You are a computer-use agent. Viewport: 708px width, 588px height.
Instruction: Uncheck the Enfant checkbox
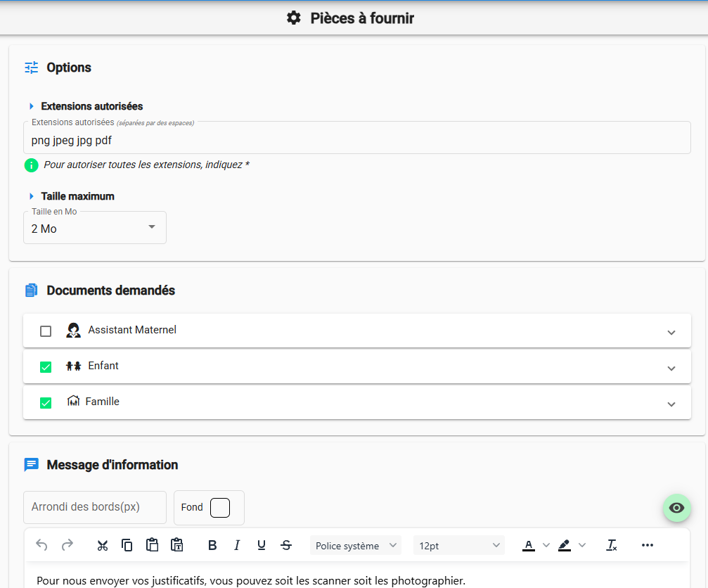tap(46, 367)
